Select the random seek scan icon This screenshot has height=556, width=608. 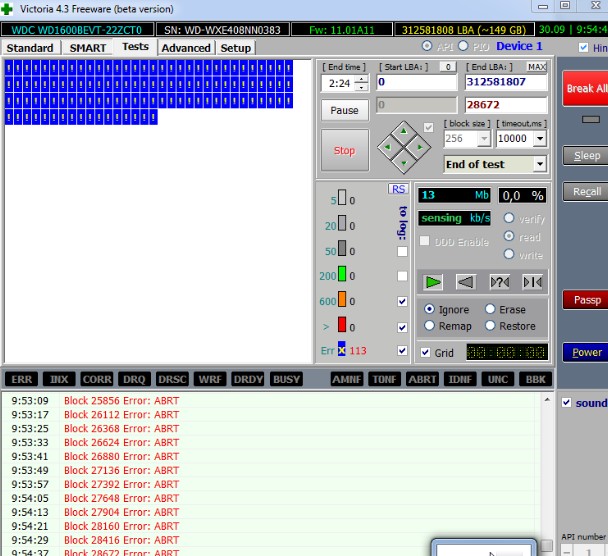[499, 282]
